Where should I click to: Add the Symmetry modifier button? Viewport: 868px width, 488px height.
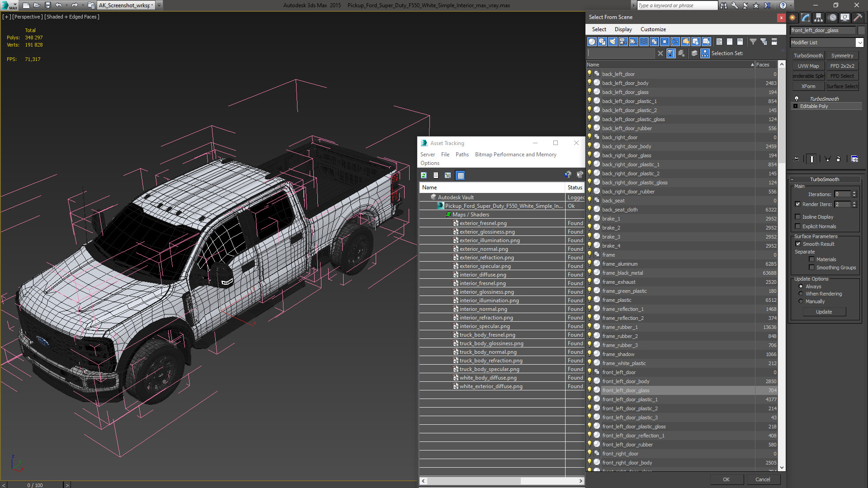tap(842, 56)
